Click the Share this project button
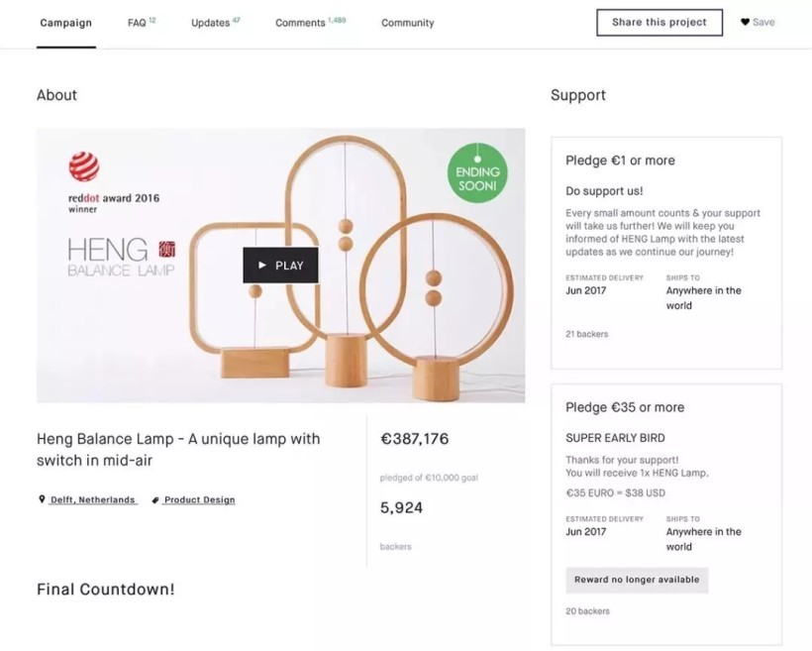Screen dimensions: 812x651 pos(660,23)
